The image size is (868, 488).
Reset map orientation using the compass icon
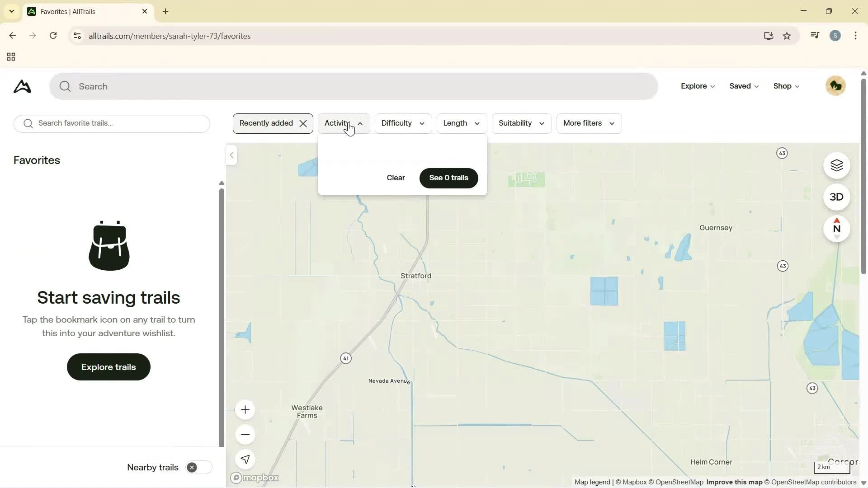[837, 229]
